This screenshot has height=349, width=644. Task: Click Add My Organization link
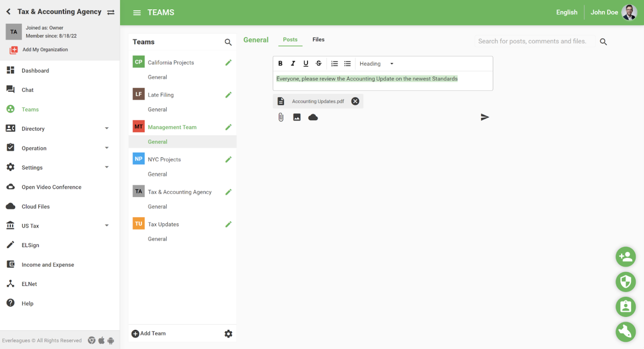(45, 50)
